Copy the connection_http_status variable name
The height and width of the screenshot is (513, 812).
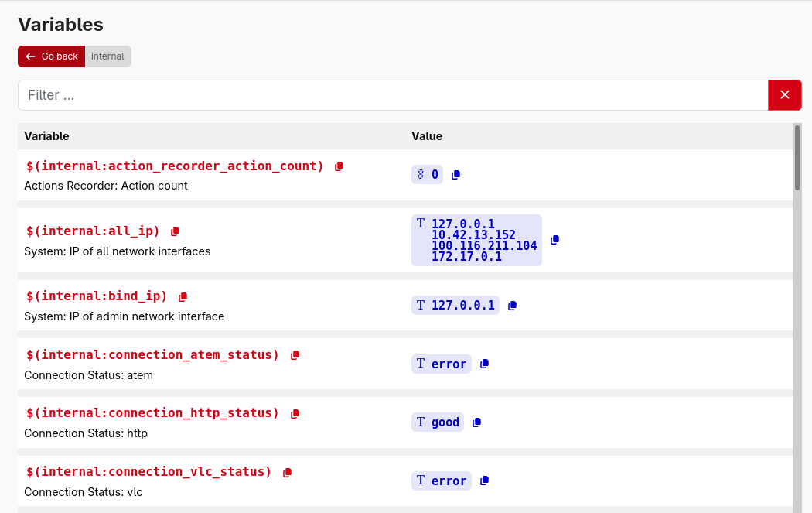(295, 412)
